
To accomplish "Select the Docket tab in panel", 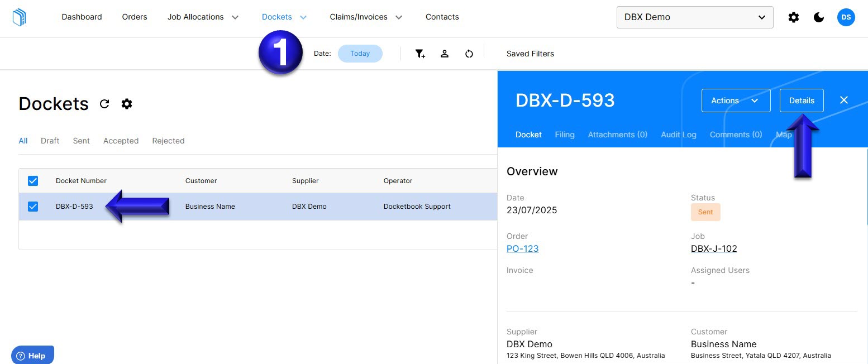I will (528, 135).
